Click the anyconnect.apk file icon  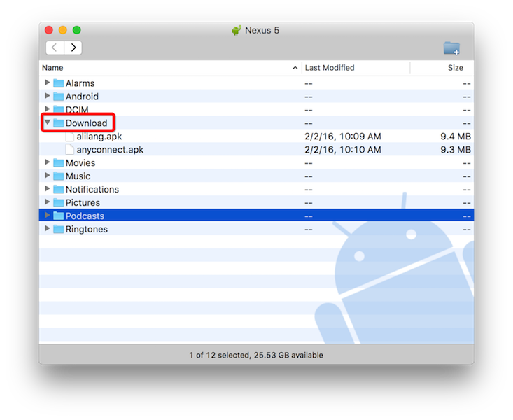point(70,150)
